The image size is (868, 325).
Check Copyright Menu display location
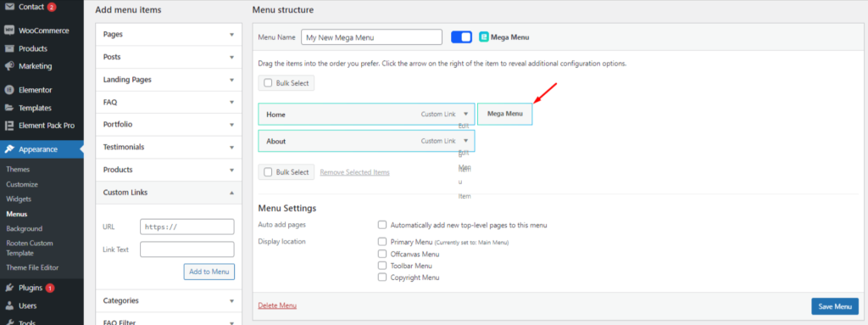pyautogui.click(x=382, y=277)
